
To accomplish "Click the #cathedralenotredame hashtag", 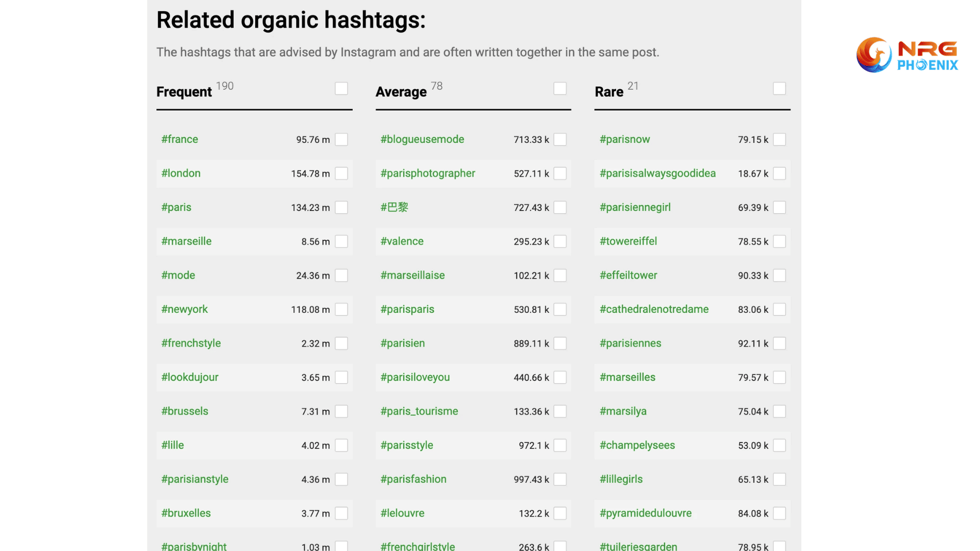I will coord(654,309).
